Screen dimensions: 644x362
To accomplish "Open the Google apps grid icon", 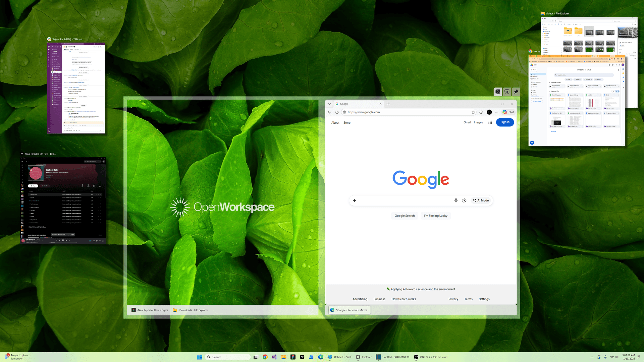I will pyautogui.click(x=490, y=122).
